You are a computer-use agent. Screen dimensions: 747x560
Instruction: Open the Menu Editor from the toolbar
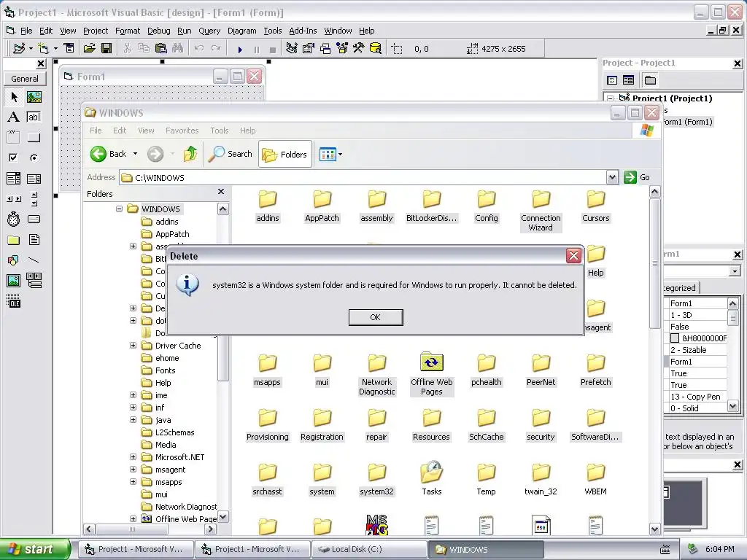69,49
